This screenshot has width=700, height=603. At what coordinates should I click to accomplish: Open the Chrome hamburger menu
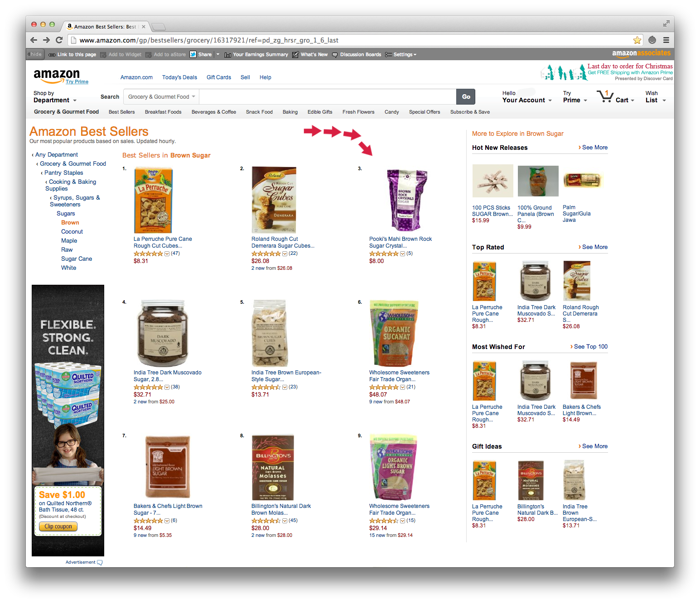[666, 40]
